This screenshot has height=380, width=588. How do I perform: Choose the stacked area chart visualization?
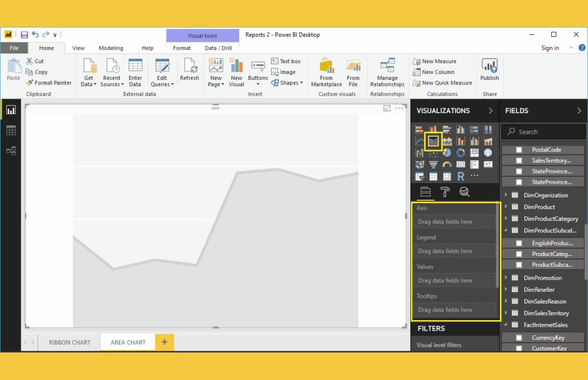pos(447,141)
